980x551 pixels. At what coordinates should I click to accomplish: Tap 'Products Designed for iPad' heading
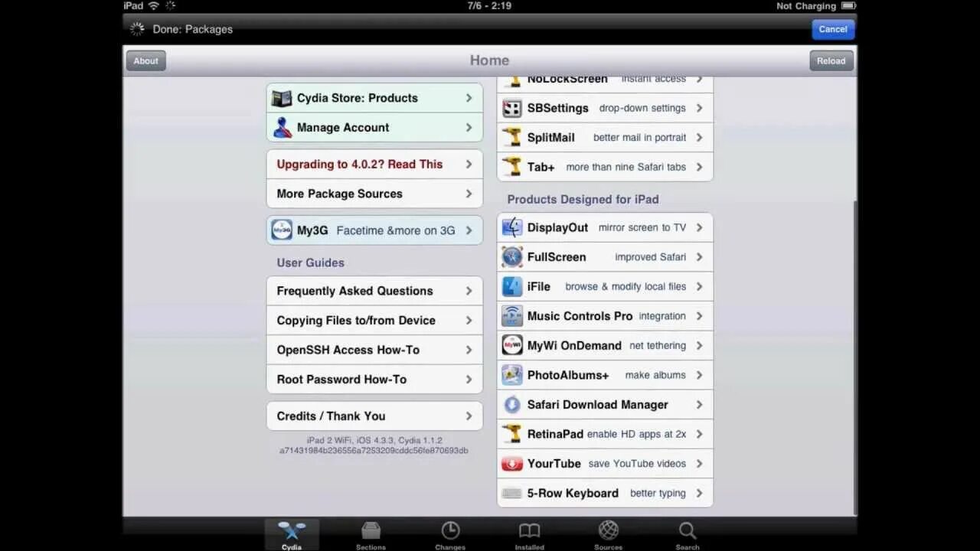coord(583,199)
